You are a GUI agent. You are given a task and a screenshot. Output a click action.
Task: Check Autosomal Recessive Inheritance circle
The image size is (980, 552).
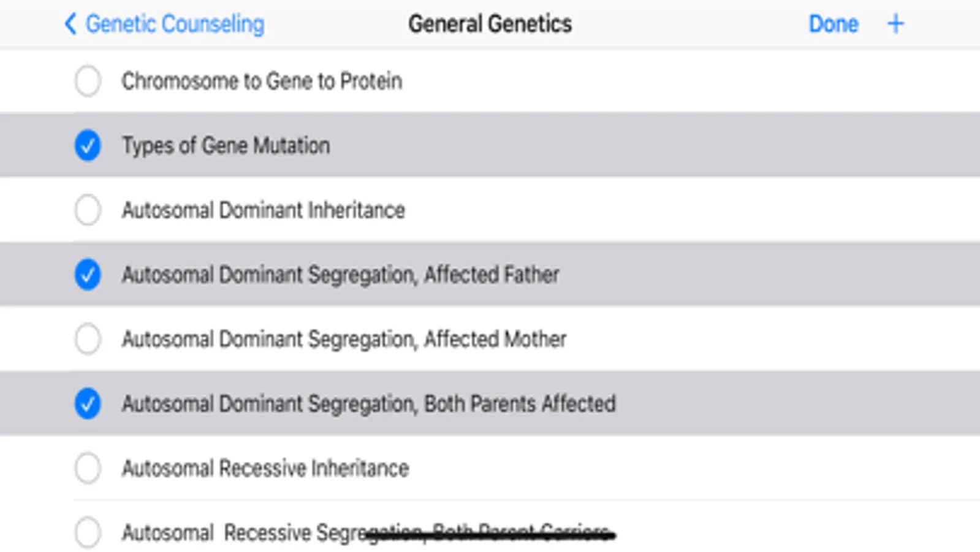tap(88, 468)
